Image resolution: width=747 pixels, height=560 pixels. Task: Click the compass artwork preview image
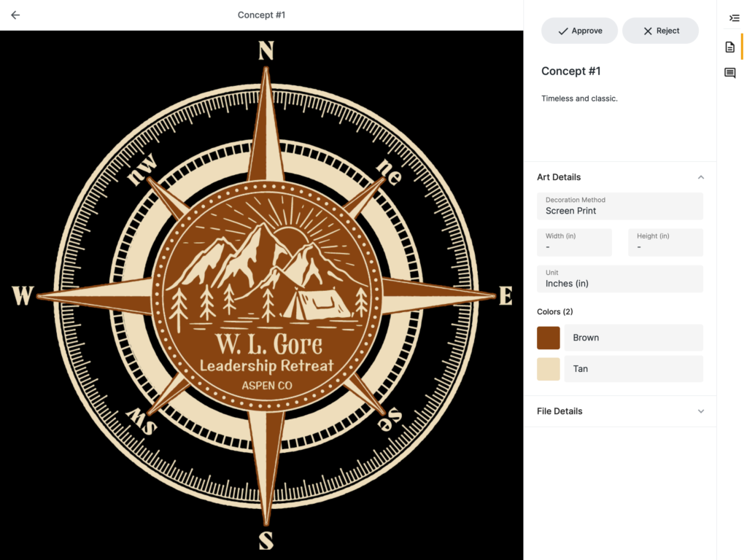coord(262,295)
